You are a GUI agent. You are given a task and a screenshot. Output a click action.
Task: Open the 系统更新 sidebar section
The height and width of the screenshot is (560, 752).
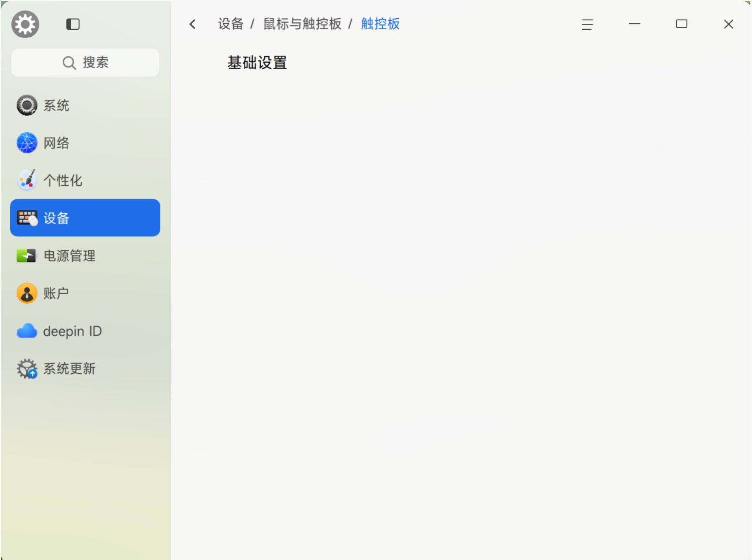[x=85, y=369]
